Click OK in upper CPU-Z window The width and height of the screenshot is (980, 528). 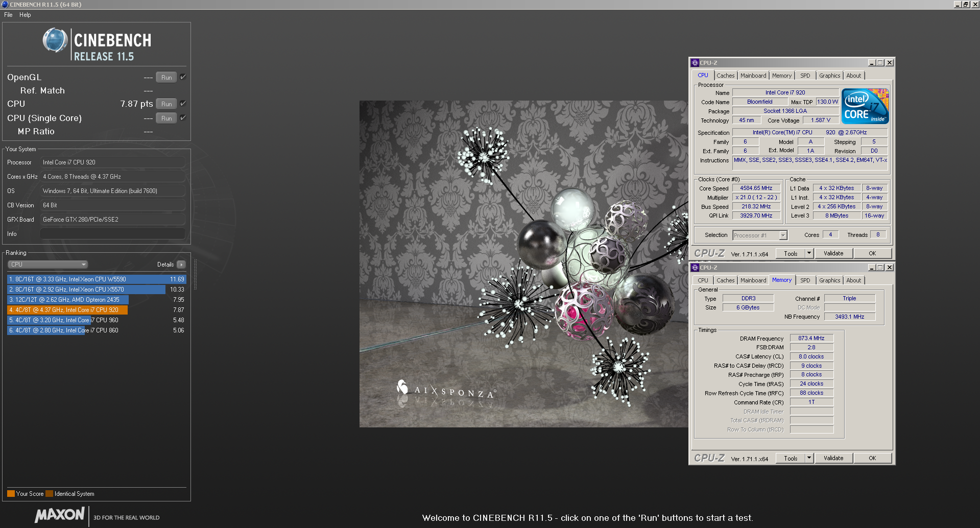[x=872, y=253]
